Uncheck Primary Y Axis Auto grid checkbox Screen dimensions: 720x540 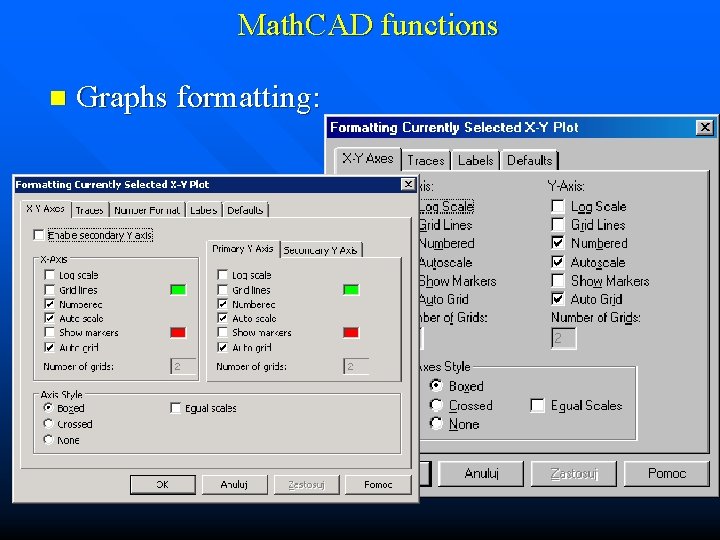coord(223,347)
